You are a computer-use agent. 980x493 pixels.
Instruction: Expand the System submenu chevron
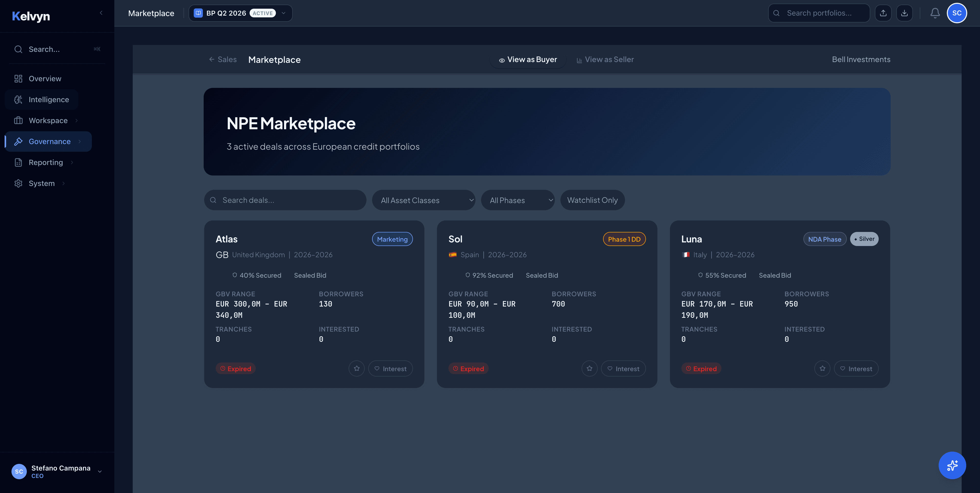(64, 183)
